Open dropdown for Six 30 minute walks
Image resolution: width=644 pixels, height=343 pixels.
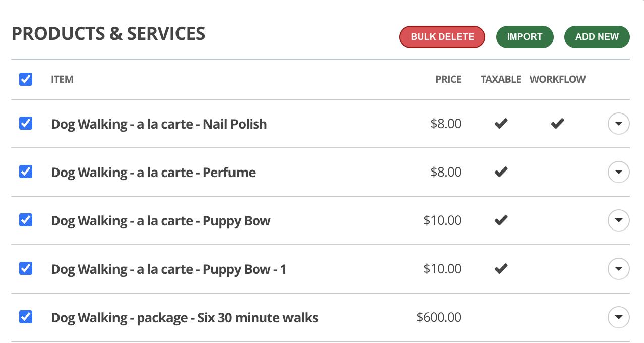click(x=618, y=317)
